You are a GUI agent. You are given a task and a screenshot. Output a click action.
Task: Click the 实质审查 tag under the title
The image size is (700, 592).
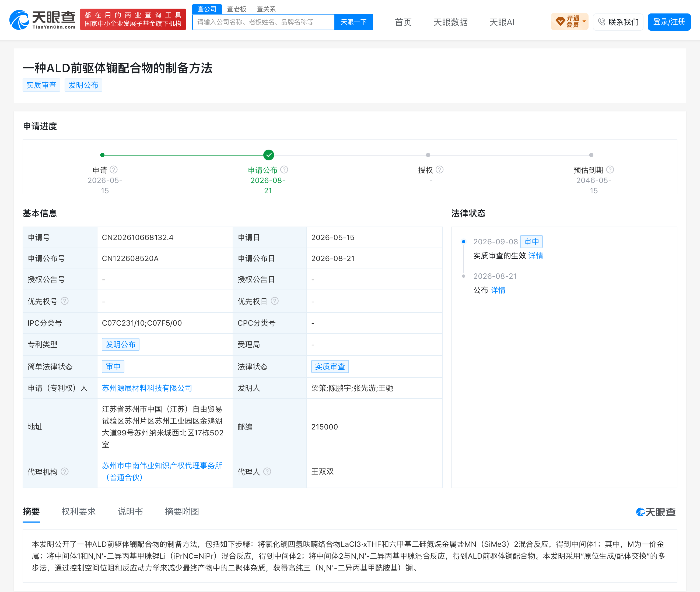pos(41,85)
